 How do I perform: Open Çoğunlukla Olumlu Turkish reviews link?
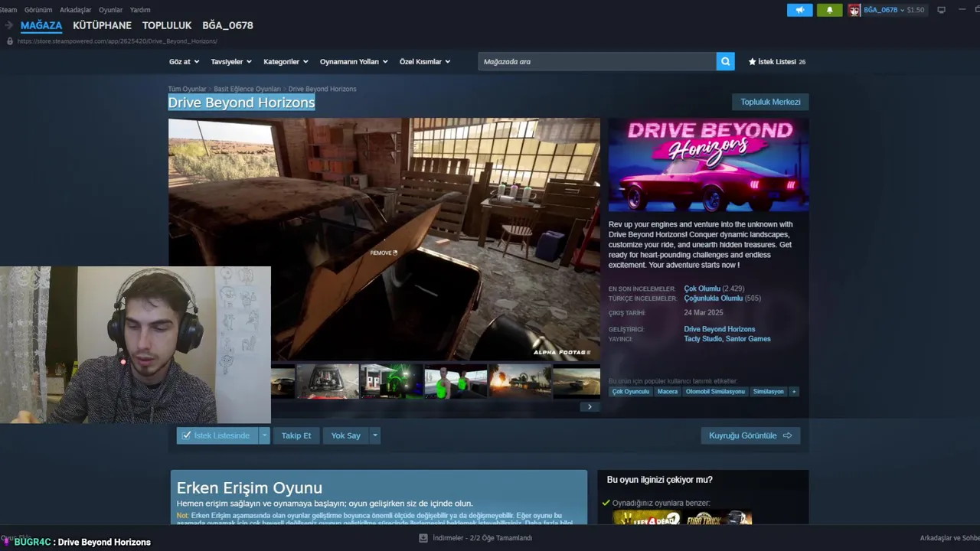pos(714,298)
